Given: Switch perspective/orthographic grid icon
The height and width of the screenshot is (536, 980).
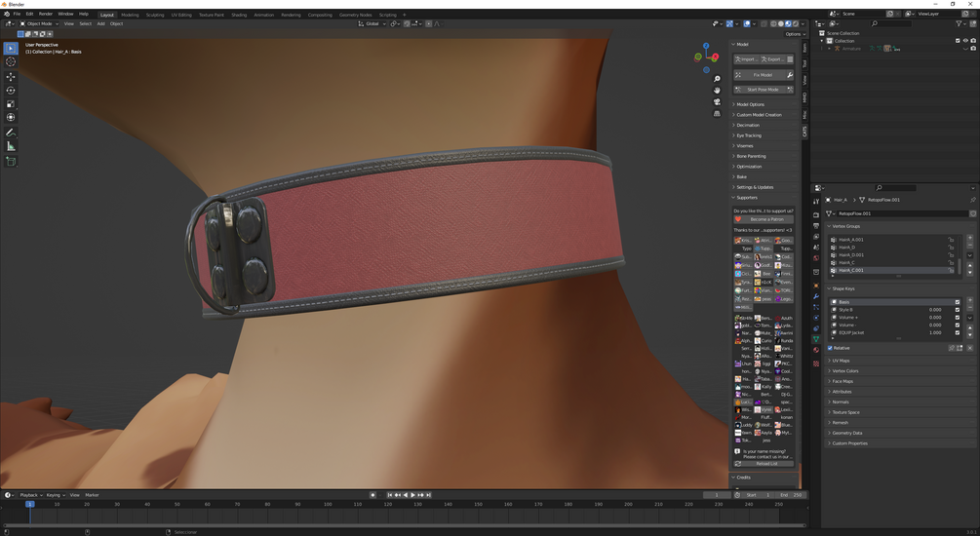Looking at the screenshot, I should pos(717,114).
